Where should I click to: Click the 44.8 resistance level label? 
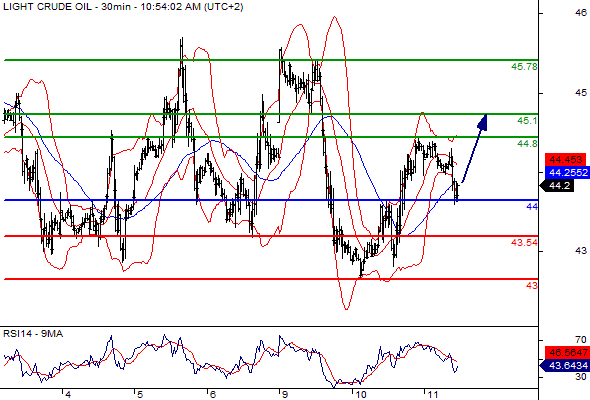click(x=527, y=143)
